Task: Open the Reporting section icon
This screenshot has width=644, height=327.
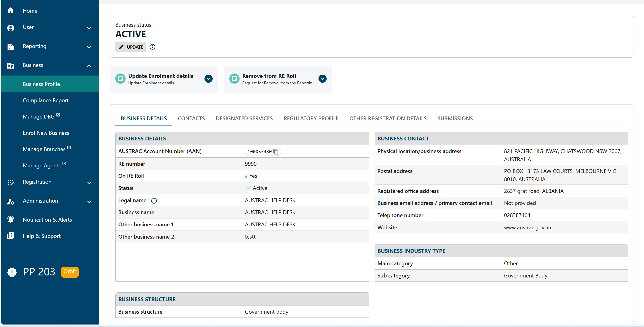Action: point(10,47)
